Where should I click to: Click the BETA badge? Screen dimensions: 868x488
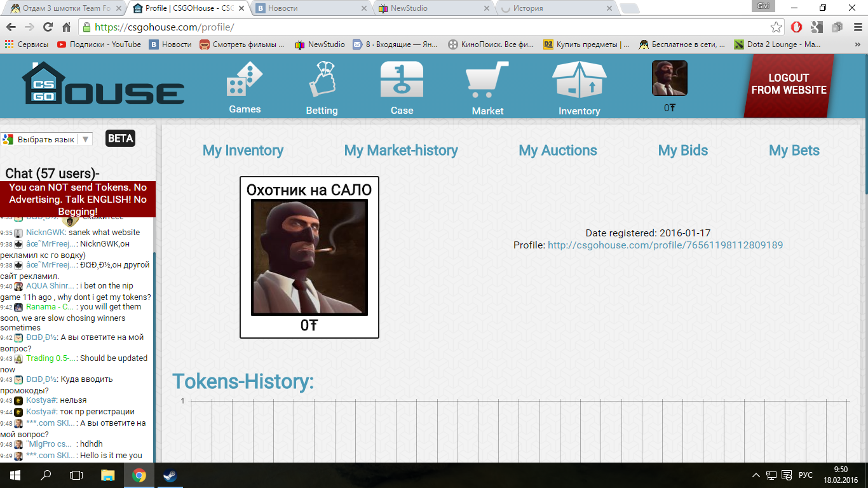click(x=120, y=138)
